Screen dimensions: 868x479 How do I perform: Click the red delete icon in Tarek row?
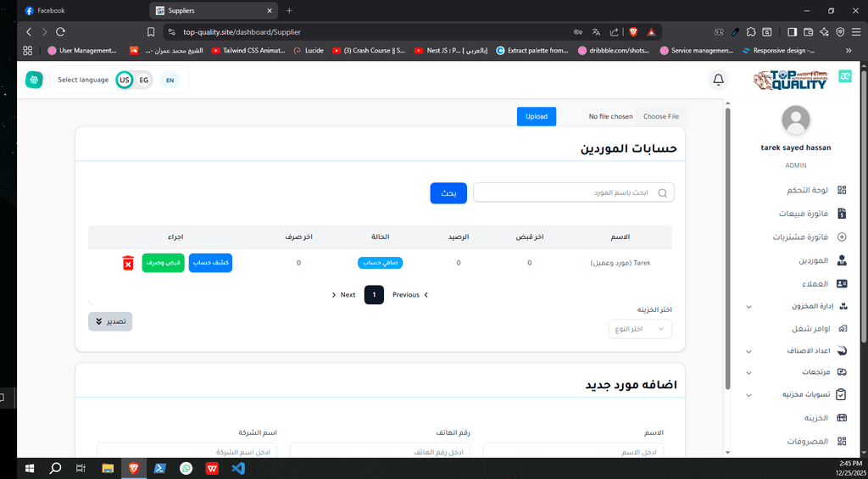128,263
